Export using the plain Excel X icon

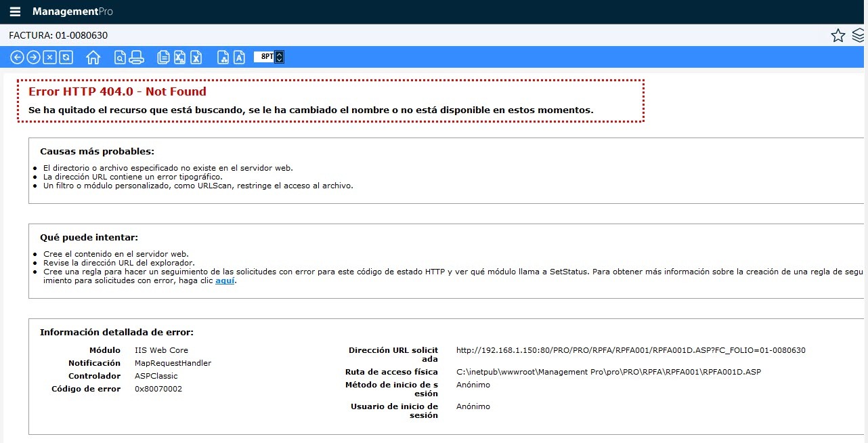[x=196, y=58]
